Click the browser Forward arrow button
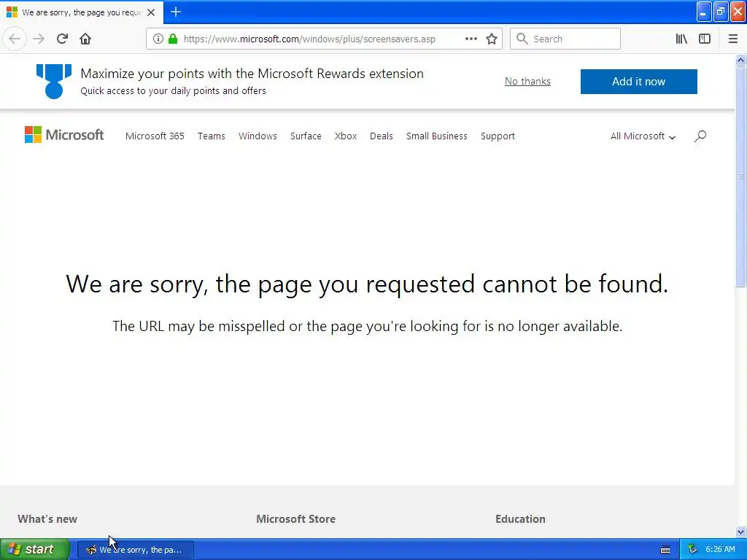The width and height of the screenshot is (747, 560). click(39, 39)
